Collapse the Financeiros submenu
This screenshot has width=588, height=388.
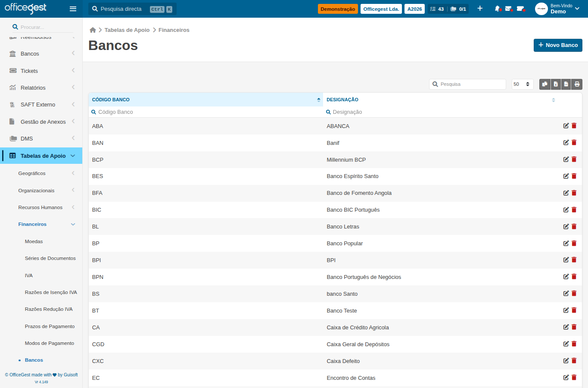pyautogui.click(x=41, y=224)
